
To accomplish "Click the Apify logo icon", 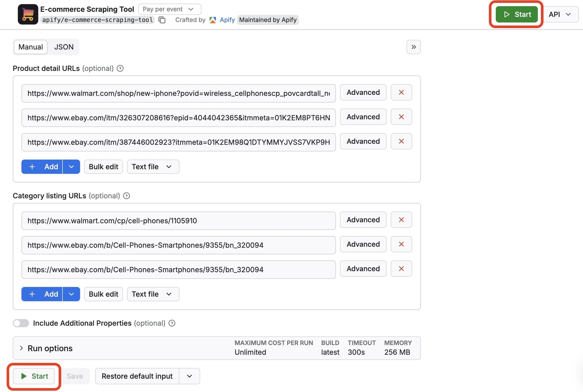I will coord(213,20).
